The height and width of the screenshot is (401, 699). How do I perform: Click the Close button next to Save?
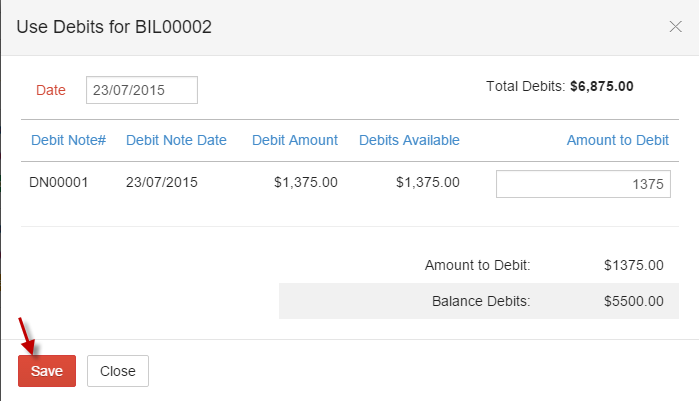118,371
